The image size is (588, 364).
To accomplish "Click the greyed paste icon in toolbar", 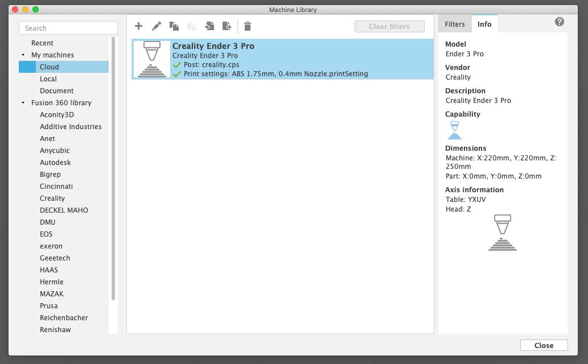I will (192, 26).
